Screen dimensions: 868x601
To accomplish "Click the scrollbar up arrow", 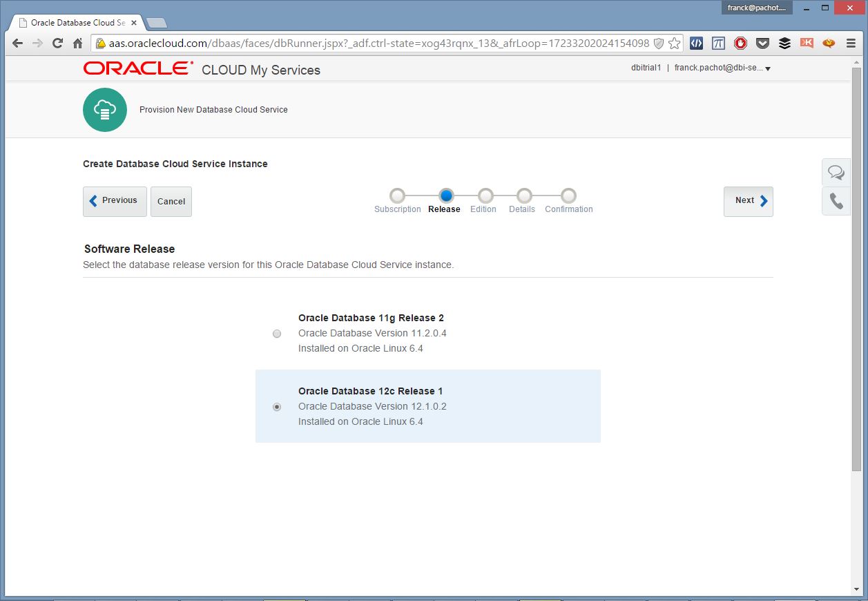I will pos(856,61).
